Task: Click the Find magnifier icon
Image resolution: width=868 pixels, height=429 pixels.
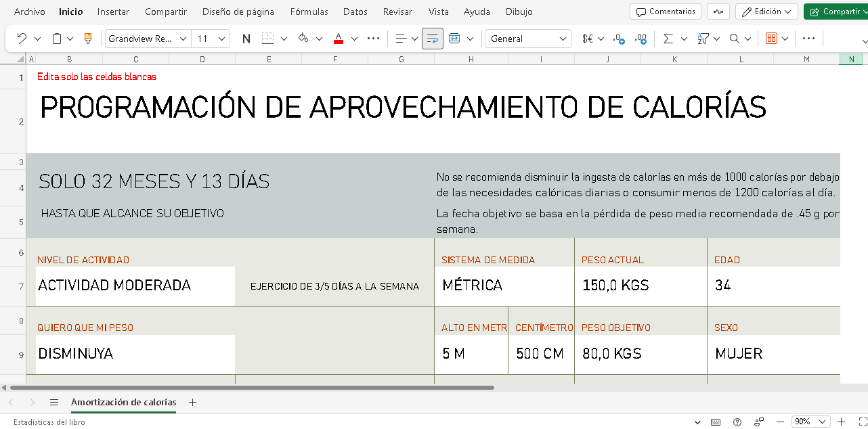Action: point(735,39)
